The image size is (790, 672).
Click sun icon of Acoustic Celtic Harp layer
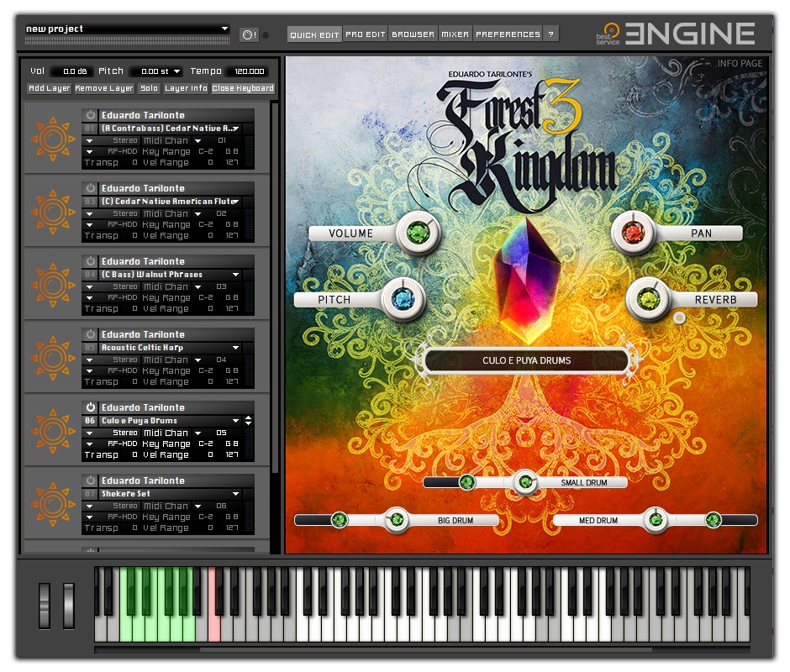(x=52, y=358)
